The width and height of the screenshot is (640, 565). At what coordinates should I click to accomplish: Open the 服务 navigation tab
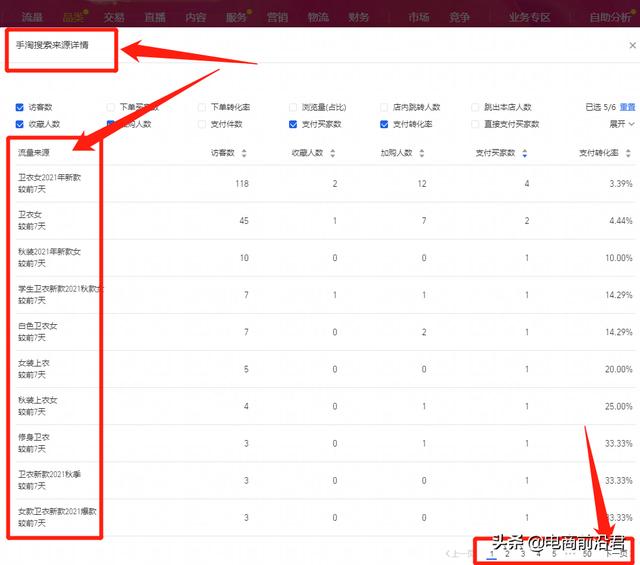point(236,17)
